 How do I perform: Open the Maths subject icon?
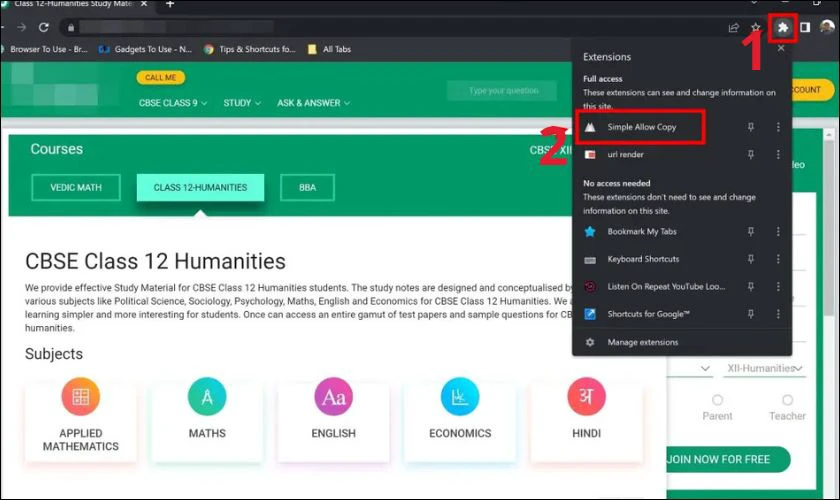207,397
